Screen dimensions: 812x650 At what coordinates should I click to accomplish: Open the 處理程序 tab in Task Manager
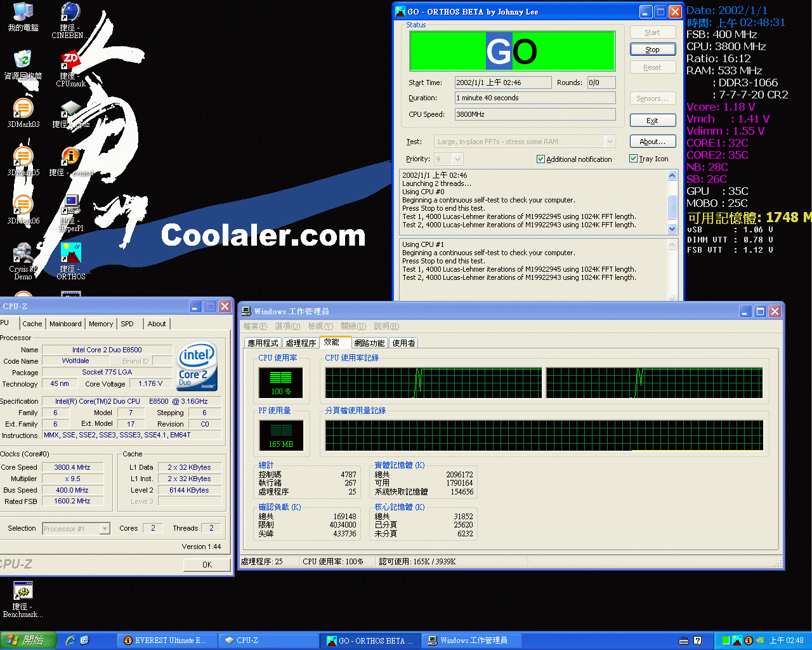(x=301, y=343)
